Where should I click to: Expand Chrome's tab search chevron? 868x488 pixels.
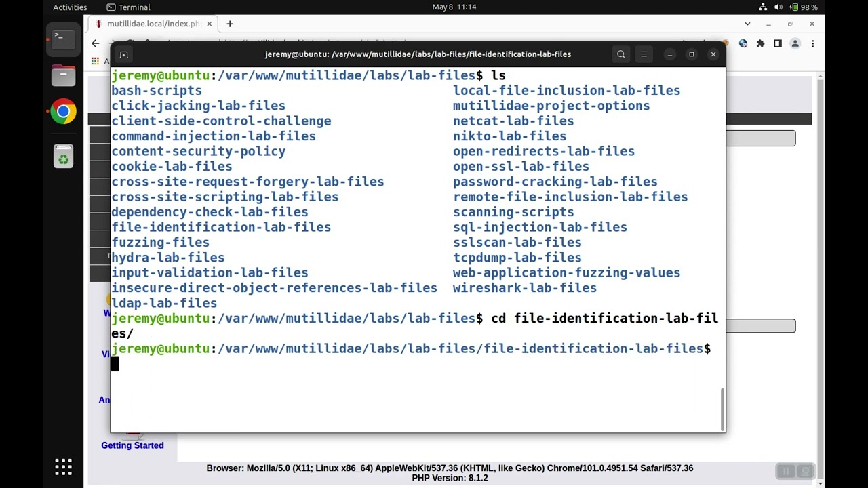(747, 24)
